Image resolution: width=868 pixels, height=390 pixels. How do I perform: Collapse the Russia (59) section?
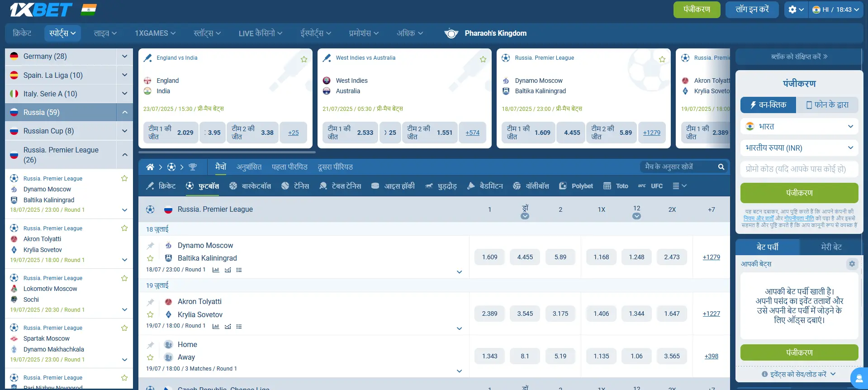(x=124, y=112)
